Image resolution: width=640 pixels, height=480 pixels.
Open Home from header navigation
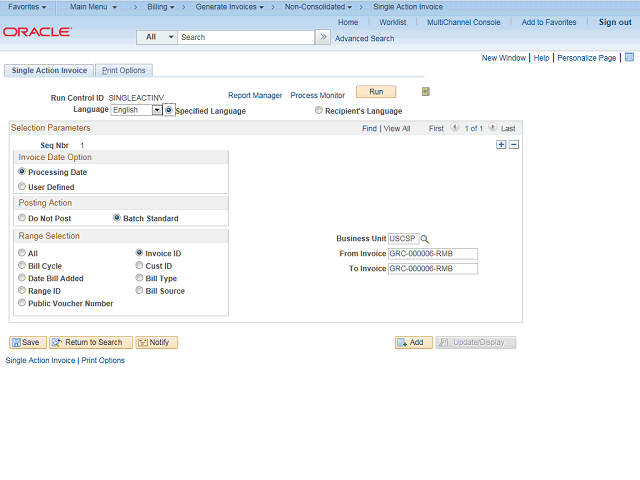[x=348, y=22]
